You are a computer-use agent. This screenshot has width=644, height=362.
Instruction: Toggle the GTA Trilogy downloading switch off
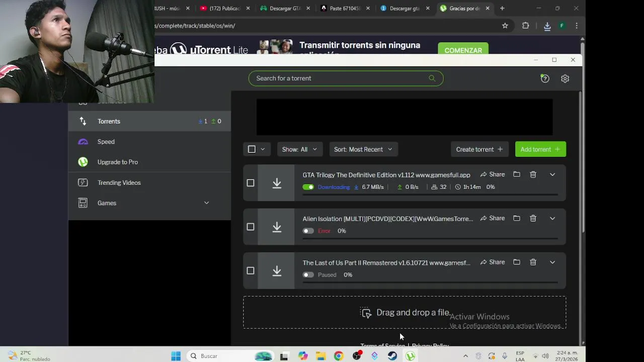pyautogui.click(x=308, y=187)
